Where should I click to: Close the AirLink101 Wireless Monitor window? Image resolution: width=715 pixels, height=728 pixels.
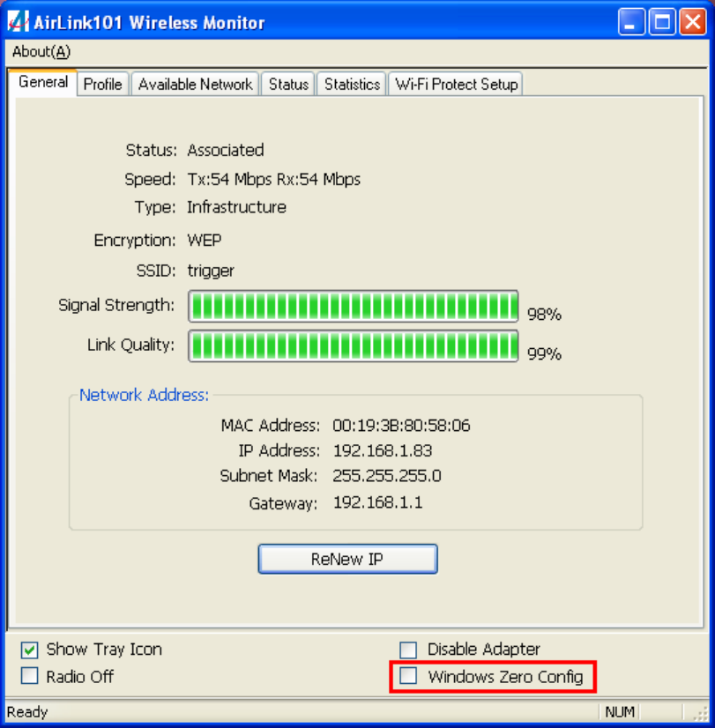(x=693, y=22)
